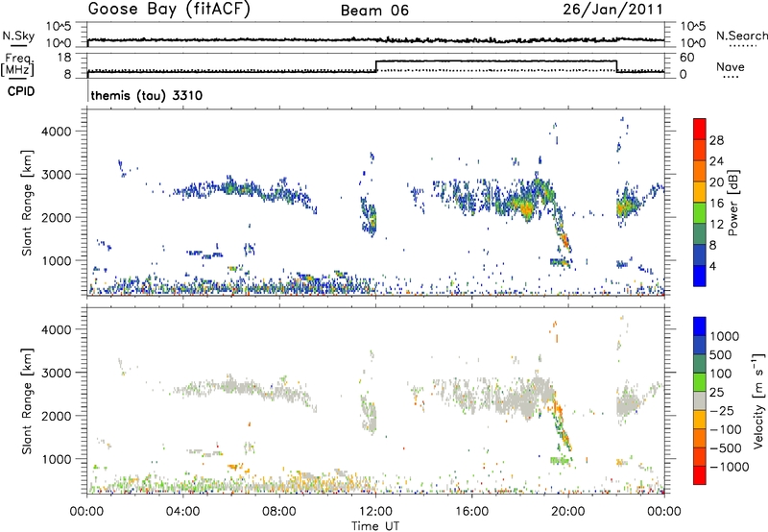Click the strong power echo near 18:00 UT
This screenshot has height=532, width=768.
coord(525,208)
